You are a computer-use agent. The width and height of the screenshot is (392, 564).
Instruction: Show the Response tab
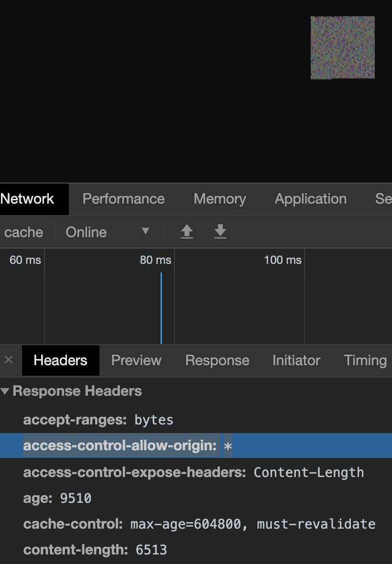217,360
